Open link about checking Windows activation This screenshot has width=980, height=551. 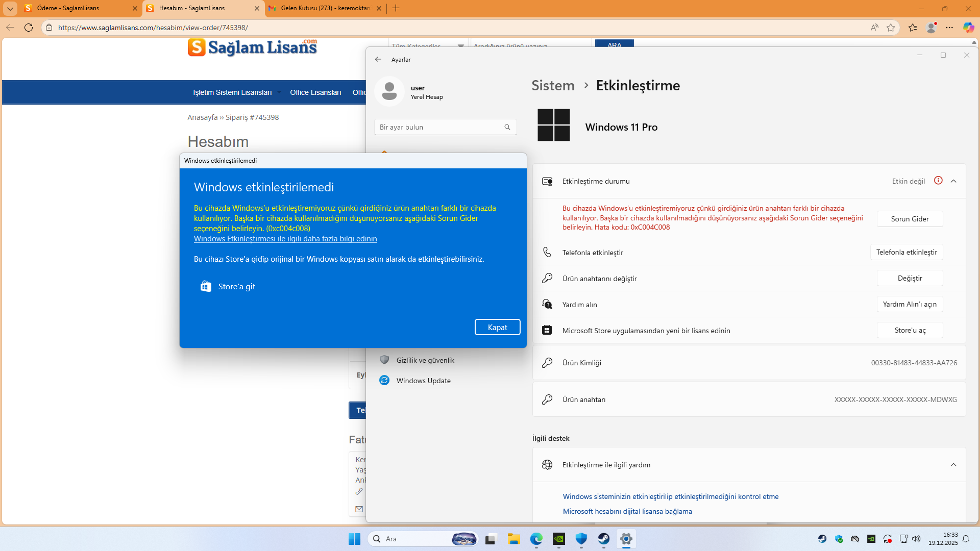pyautogui.click(x=671, y=496)
